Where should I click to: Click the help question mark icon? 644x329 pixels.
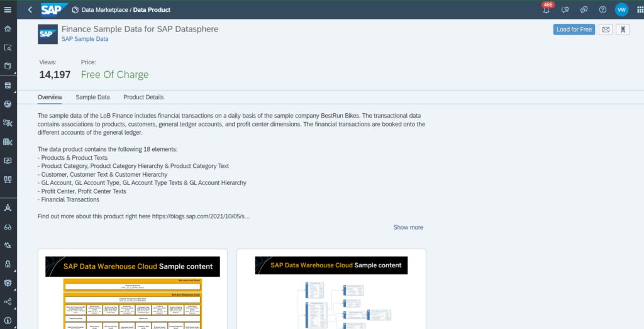[602, 10]
